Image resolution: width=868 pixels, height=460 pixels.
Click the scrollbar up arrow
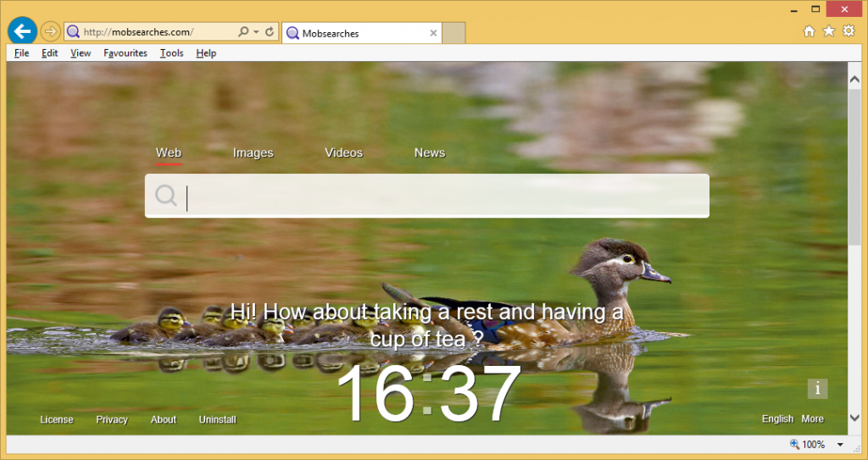coord(854,80)
